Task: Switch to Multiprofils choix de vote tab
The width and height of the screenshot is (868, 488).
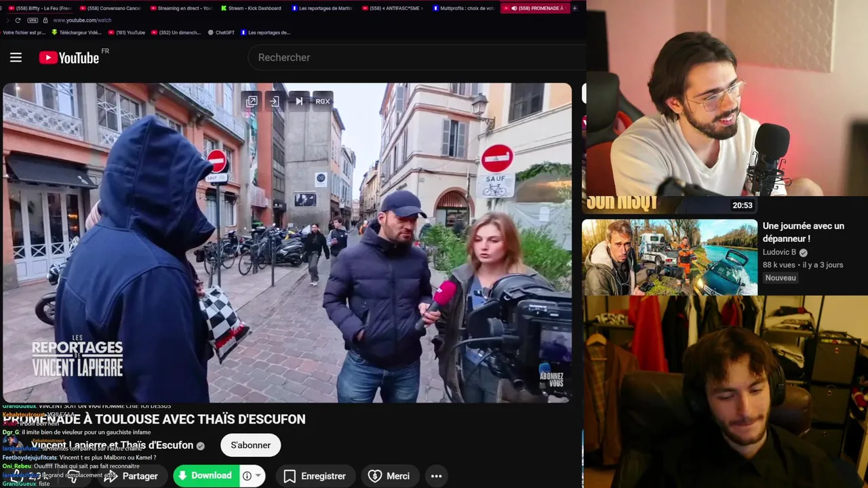Action: [x=462, y=8]
